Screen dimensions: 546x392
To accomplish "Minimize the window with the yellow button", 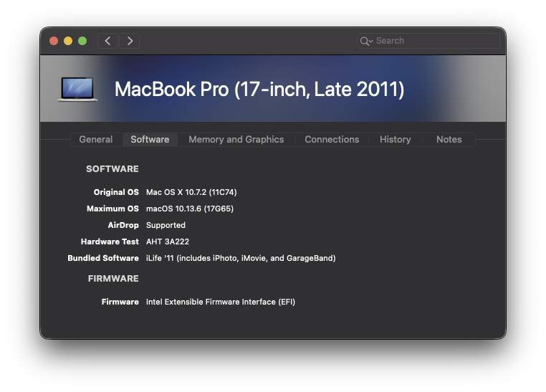I will click(68, 41).
